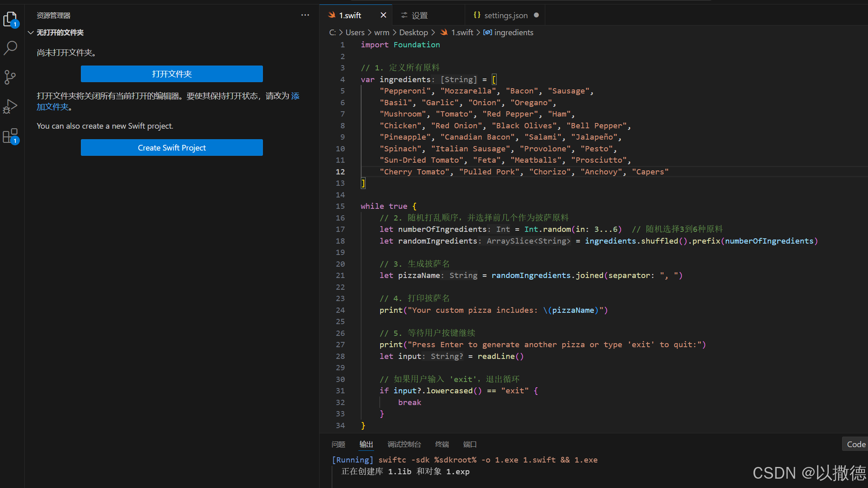Open Explorer panel more actions menu
Viewport: 868px width, 488px height.
305,15
